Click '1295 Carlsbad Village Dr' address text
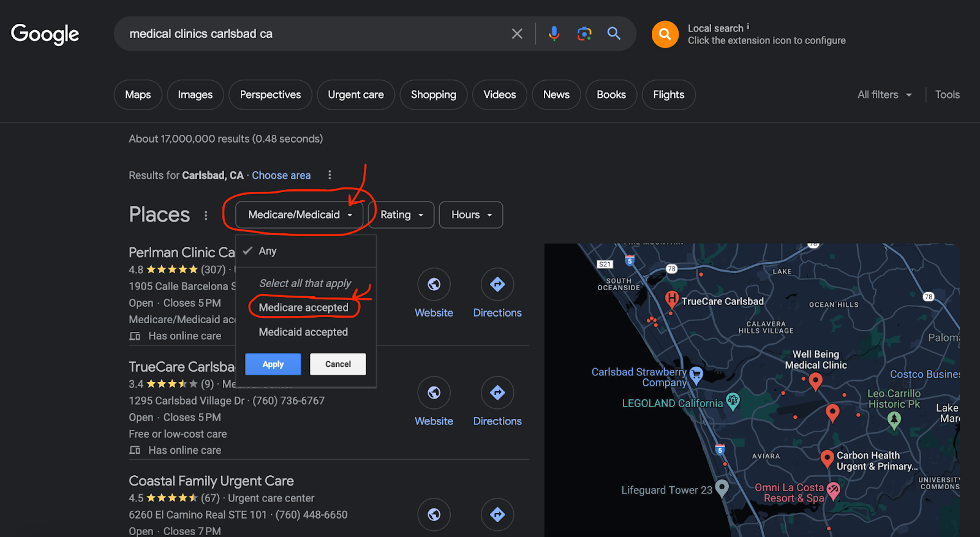This screenshot has width=980, height=537. [x=186, y=401]
